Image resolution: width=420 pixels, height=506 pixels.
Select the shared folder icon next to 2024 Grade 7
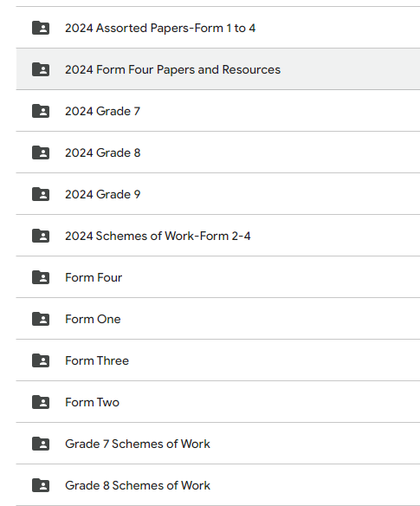41,111
